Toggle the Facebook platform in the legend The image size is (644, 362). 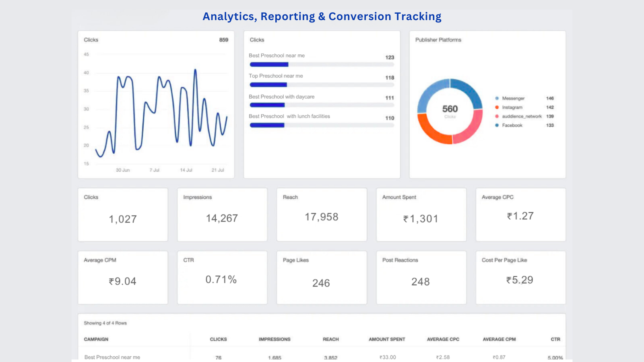pos(512,125)
